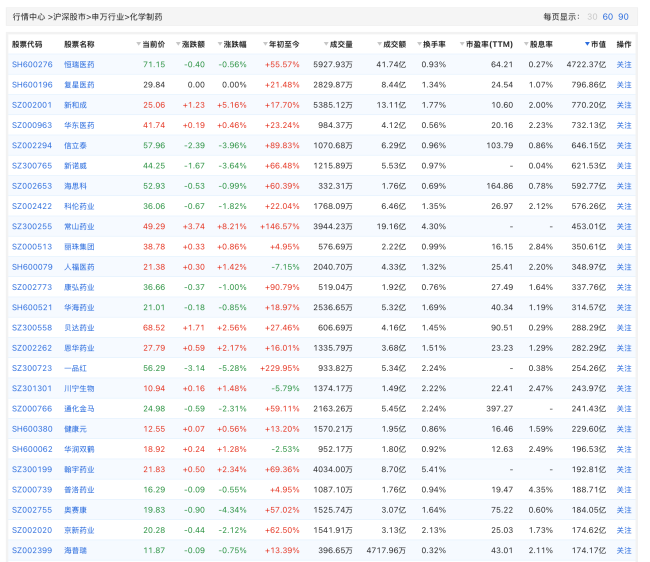This screenshot has width=650, height=562.
Task: Sort by 涨跌幅 column arrow
Action: click(220, 45)
